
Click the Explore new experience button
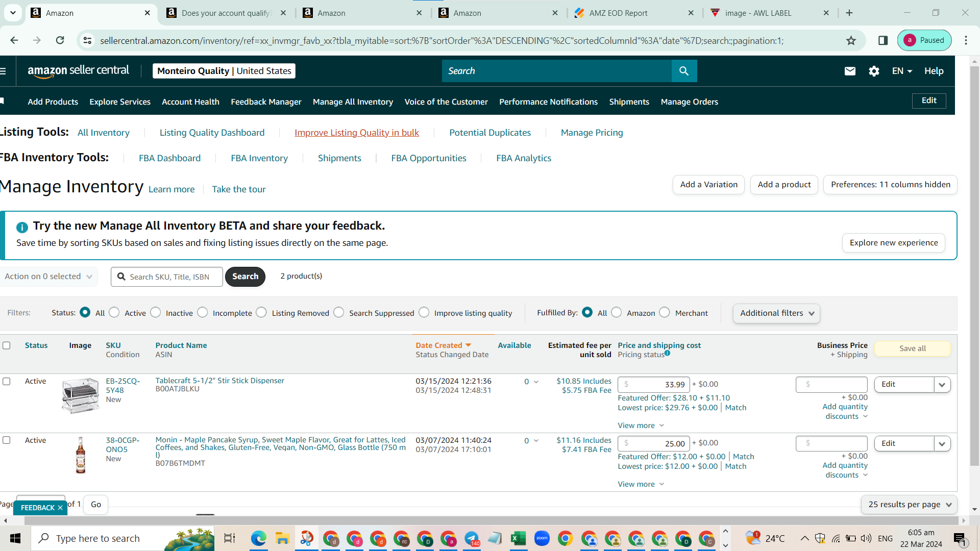[x=893, y=243]
